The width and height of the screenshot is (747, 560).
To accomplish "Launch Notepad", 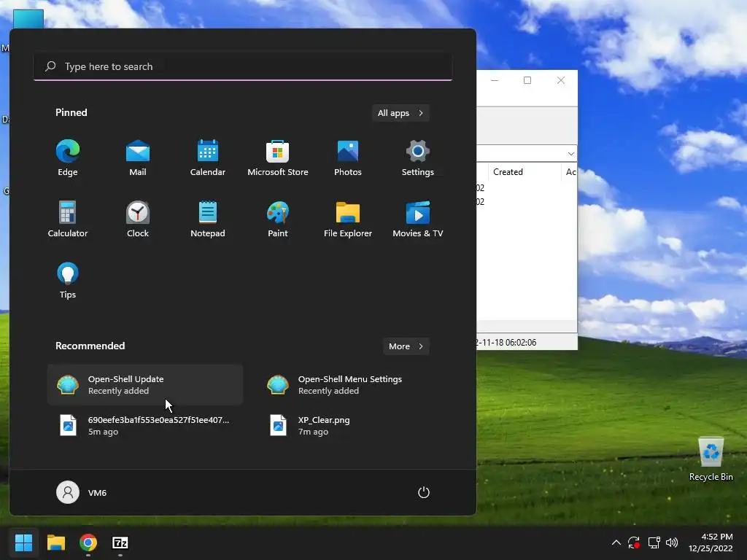I will [x=208, y=219].
